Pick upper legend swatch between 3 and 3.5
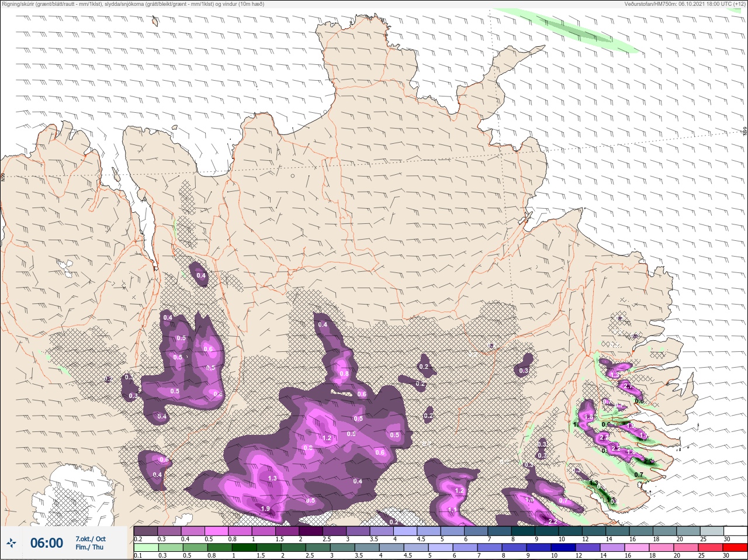Screen dimensions: 748x560 (x=358, y=531)
